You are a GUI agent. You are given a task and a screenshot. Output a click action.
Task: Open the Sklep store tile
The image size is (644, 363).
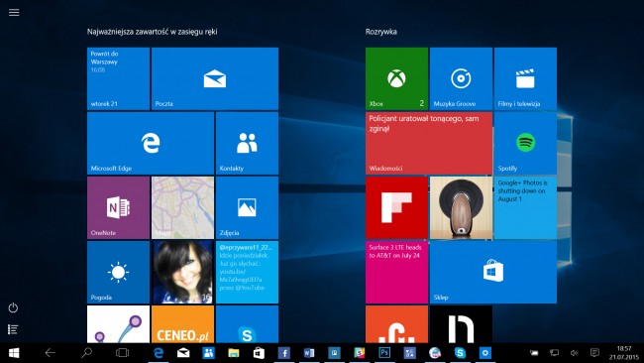tap(493, 272)
